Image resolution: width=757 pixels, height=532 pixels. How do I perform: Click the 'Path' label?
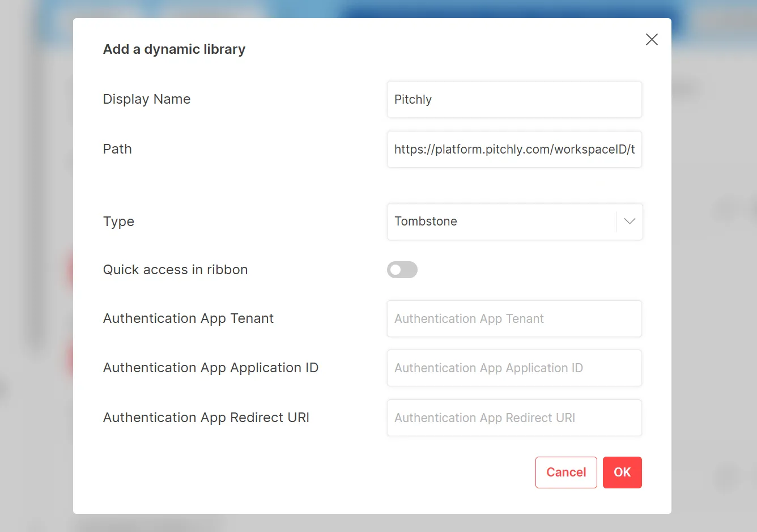[117, 149]
